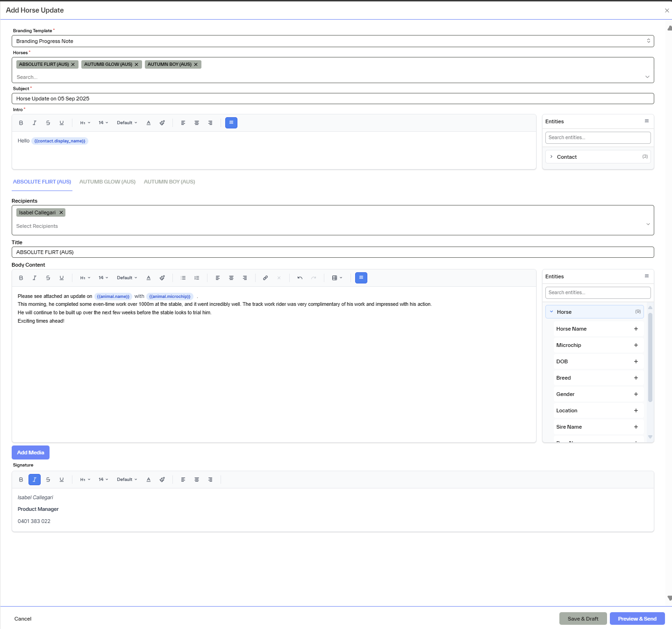Open the Body Content Entities panel menu
672x629 pixels.
coord(647,276)
